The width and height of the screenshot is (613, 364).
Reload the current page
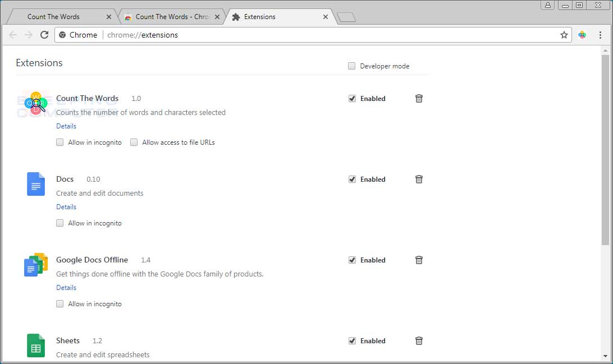(x=44, y=35)
